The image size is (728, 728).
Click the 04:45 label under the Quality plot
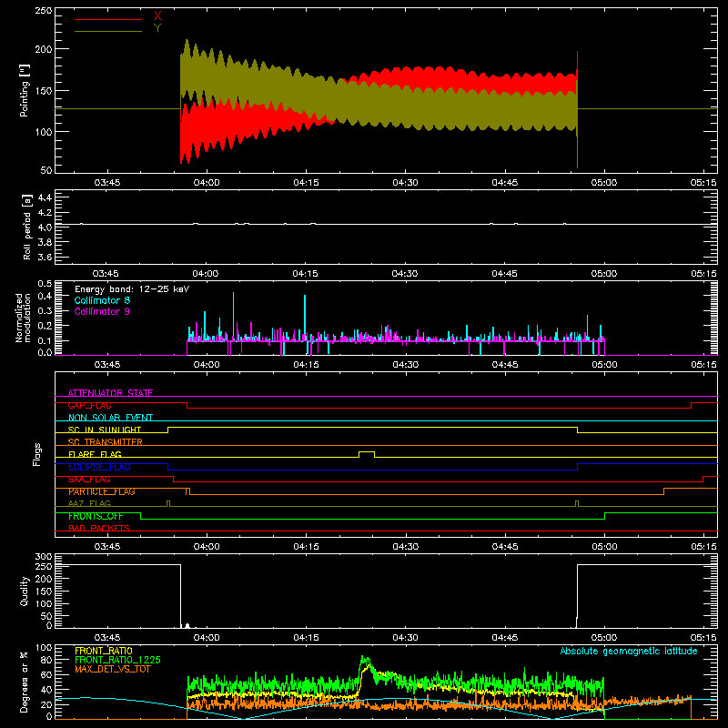tap(505, 638)
